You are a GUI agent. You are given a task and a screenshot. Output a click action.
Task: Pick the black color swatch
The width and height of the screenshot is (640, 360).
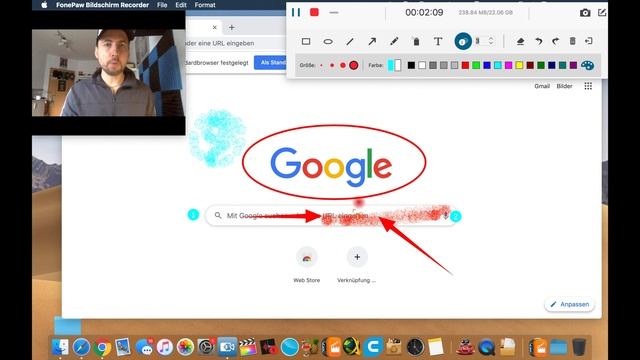(411, 65)
